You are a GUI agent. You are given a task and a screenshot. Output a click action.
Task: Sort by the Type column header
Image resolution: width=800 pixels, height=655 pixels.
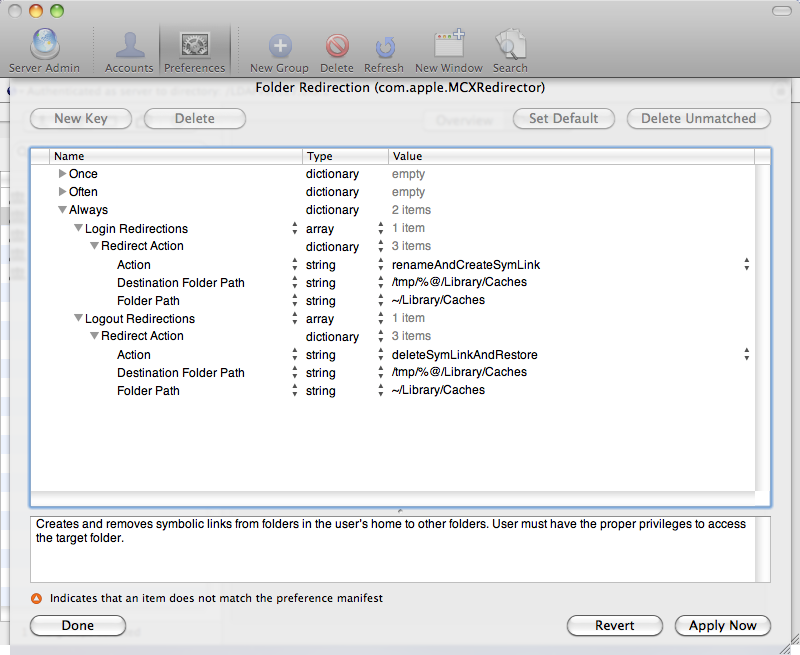(345, 156)
